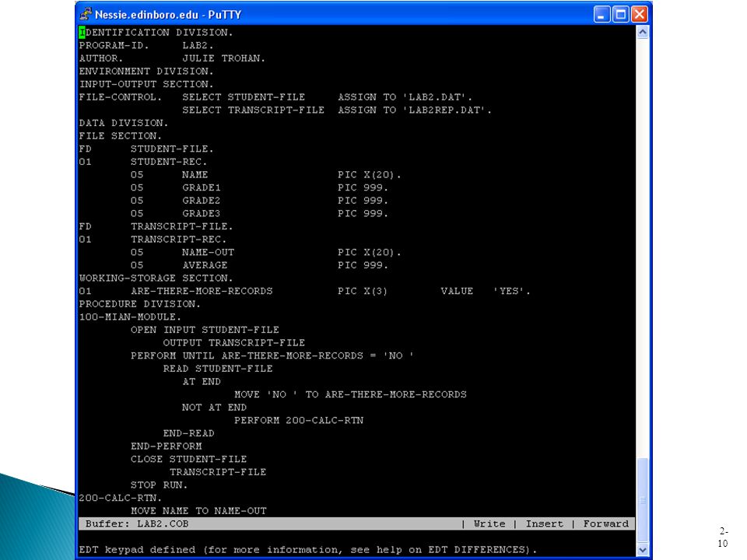
Task: Maximize the PuTTY window
Action: (621, 14)
